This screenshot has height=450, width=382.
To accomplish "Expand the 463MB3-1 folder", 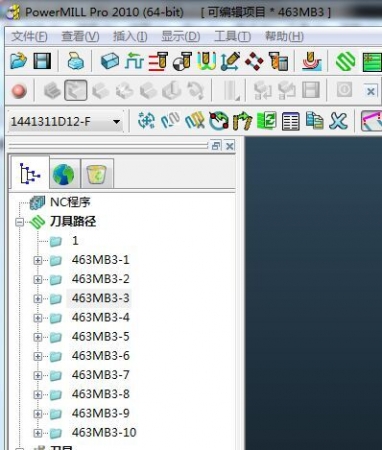I will pos(38,260).
